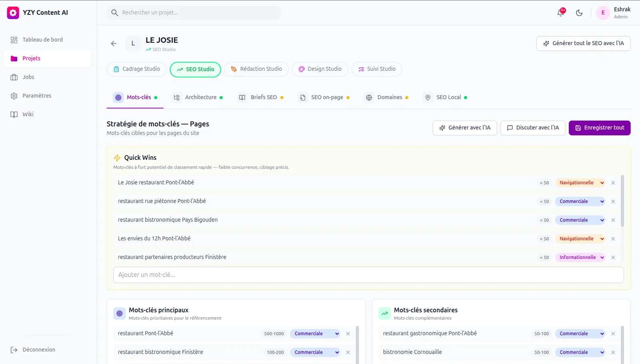This screenshot has width=640, height=364.
Task: Remove 'restaurant rue piétonne Pont-l'Abbé' keyword
Action: pyautogui.click(x=613, y=202)
